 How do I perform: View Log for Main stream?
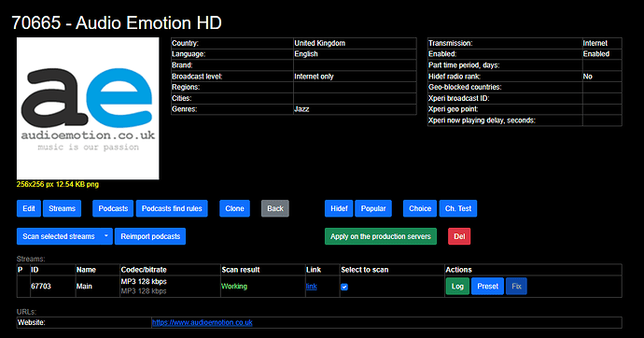coord(457,287)
